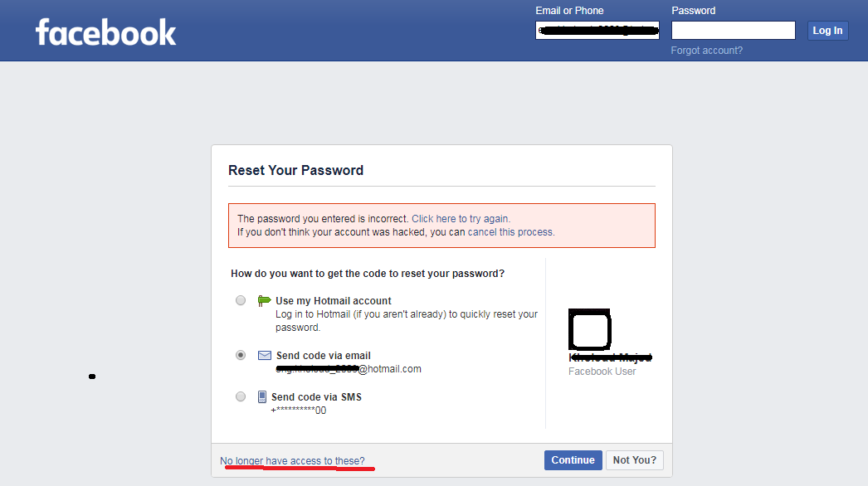Select the Use my Hotmail account radio button
The width and height of the screenshot is (868, 486).
[241, 300]
